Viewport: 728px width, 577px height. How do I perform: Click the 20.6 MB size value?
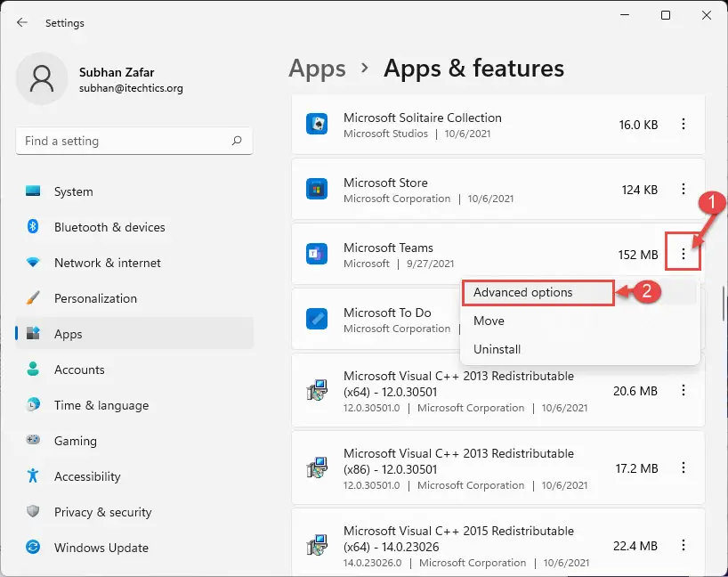[x=635, y=391]
